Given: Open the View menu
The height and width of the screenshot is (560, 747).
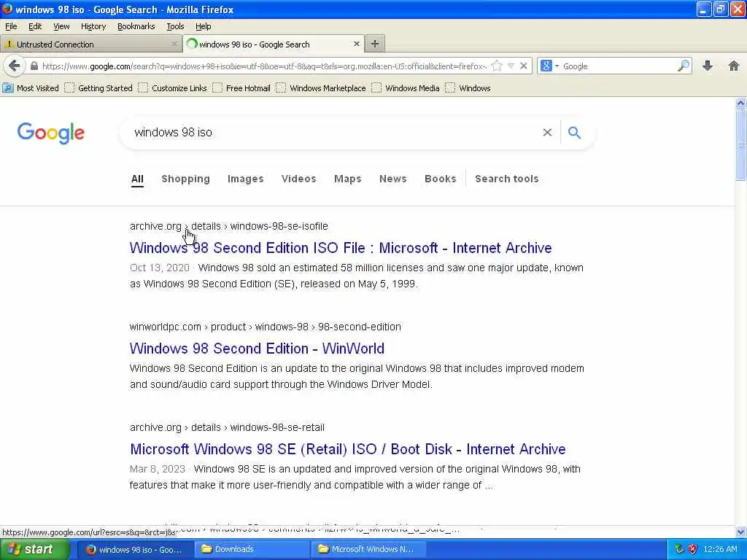Looking at the screenshot, I should [61, 26].
